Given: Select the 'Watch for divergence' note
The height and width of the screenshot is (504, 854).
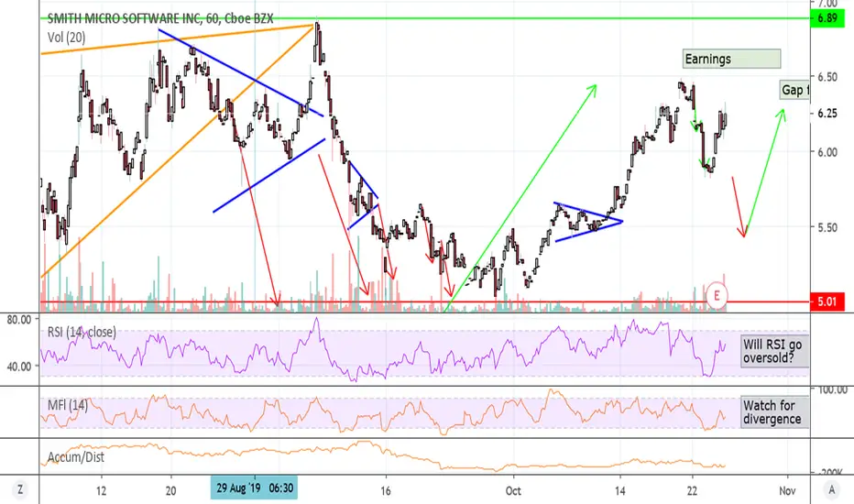Looking at the screenshot, I should click(774, 412).
